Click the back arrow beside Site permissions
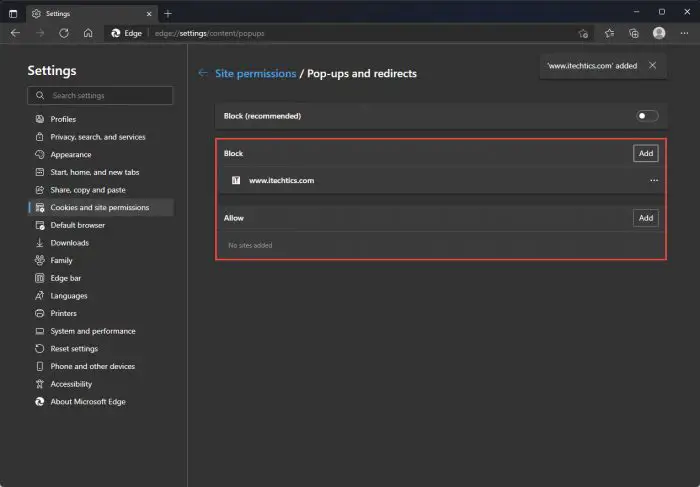700x487 pixels. 203,73
